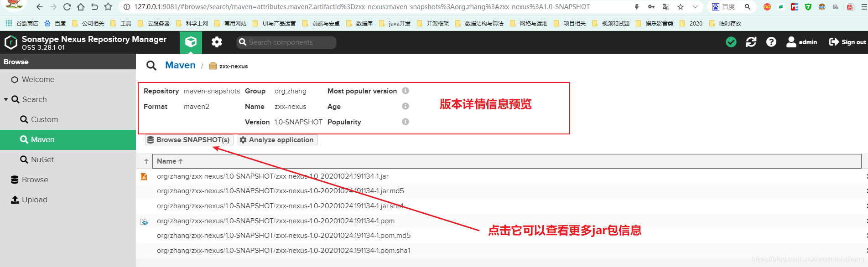Click the magnifier icon beside Maven breadcrumb
This screenshot has width=868, height=267.
pyautogui.click(x=151, y=66)
